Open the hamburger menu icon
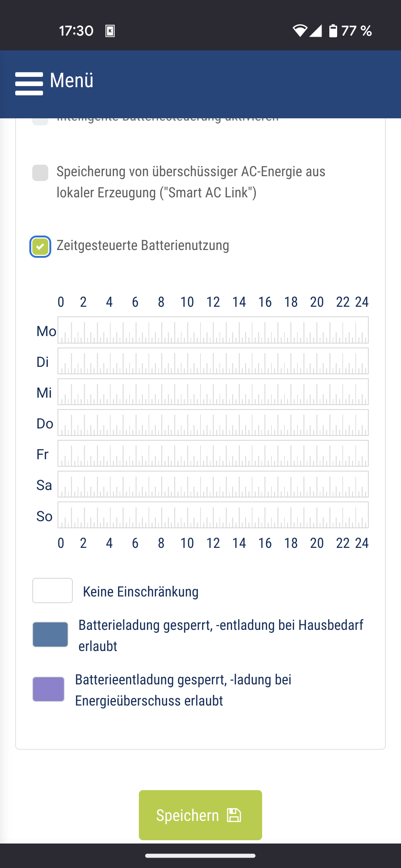The image size is (401, 868). [x=29, y=83]
